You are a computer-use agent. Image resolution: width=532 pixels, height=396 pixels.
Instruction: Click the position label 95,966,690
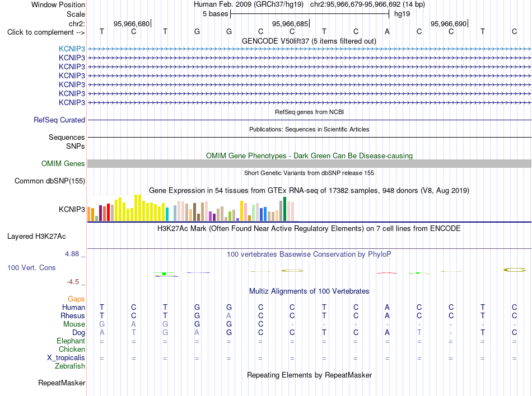click(x=449, y=23)
